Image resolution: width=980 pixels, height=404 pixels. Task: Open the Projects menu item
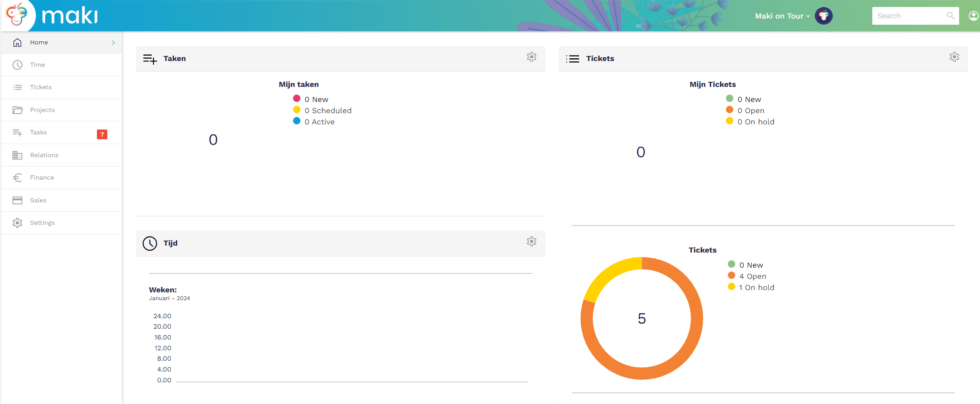tap(42, 110)
